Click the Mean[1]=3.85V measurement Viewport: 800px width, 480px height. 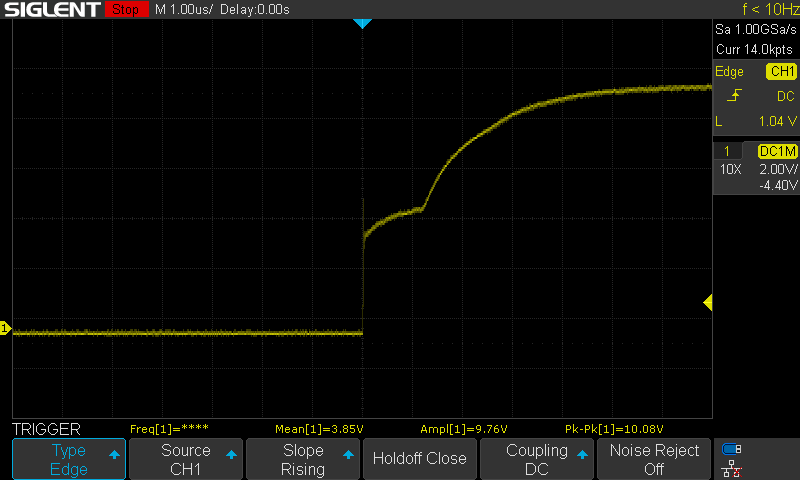[x=319, y=429]
